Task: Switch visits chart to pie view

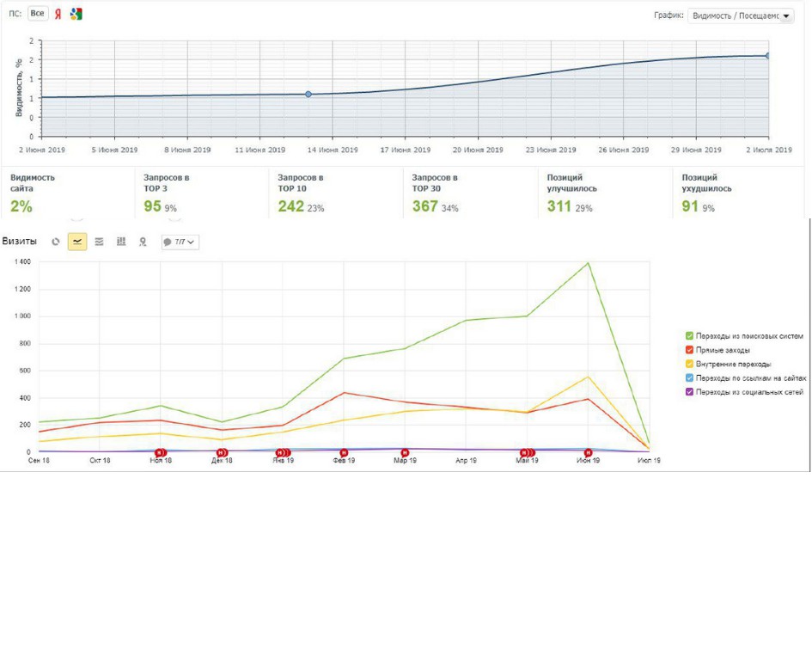Action: [56, 242]
